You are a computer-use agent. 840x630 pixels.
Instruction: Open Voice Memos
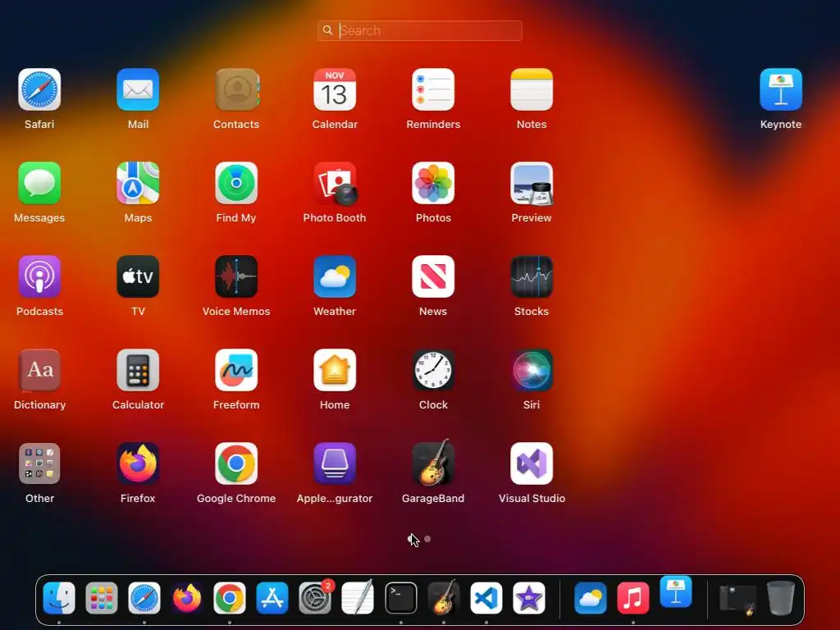click(x=236, y=276)
